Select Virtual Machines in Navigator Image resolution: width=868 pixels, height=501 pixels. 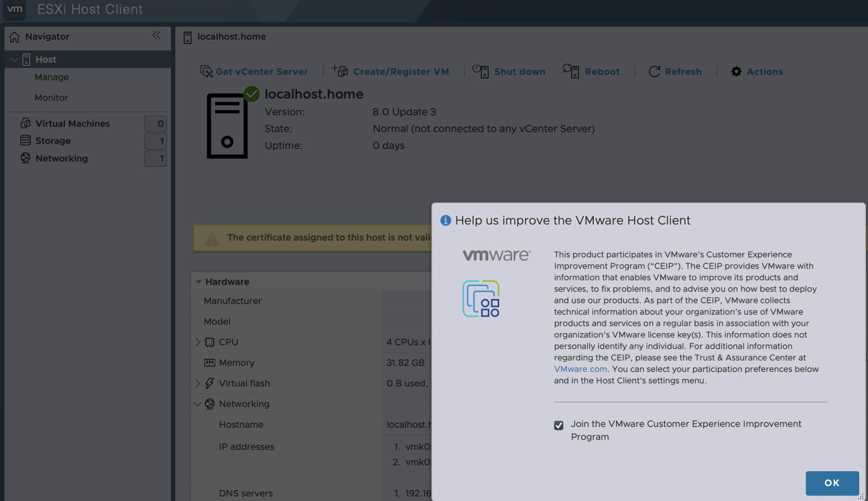72,123
